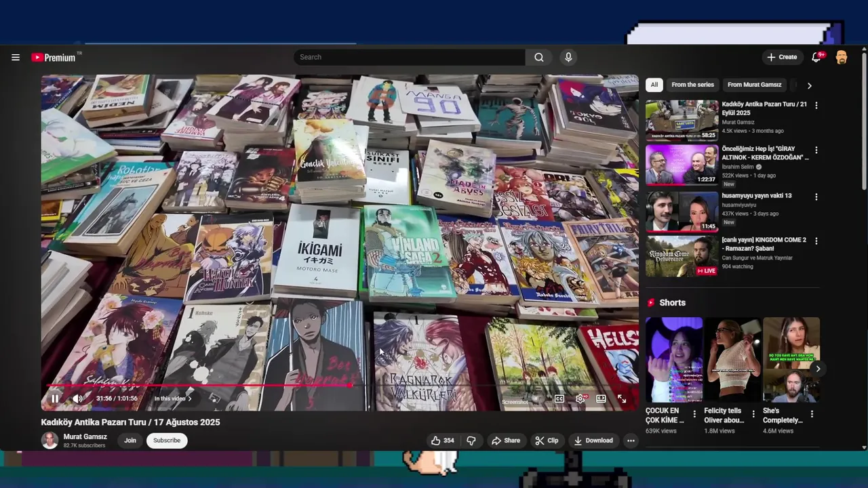Pause the playing video

pyautogui.click(x=56, y=399)
